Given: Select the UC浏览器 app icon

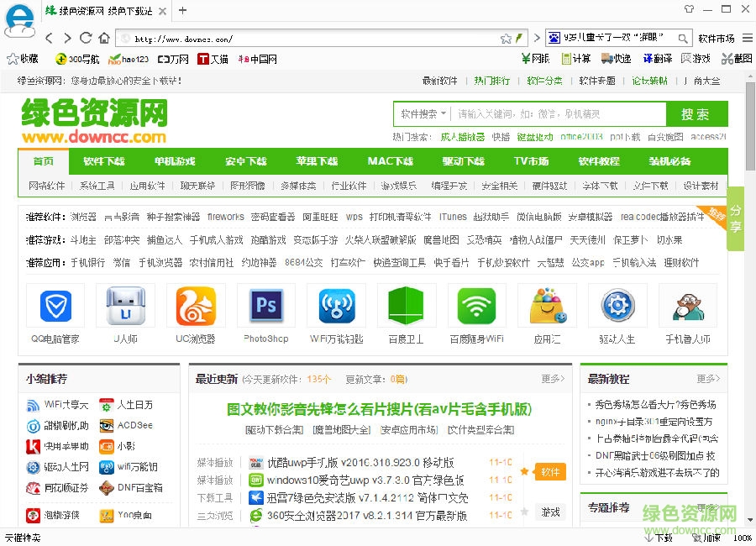Looking at the screenshot, I should click(x=196, y=307).
